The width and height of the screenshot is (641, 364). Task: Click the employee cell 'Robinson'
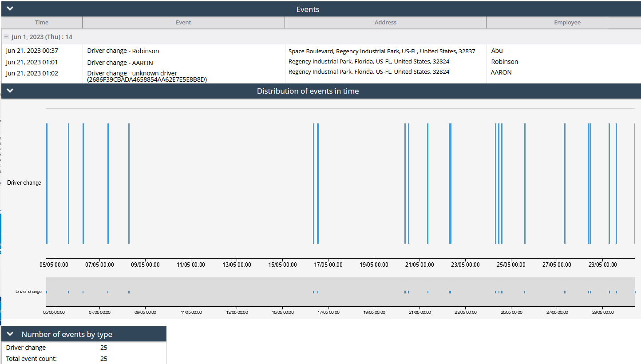[x=505, y=62]
